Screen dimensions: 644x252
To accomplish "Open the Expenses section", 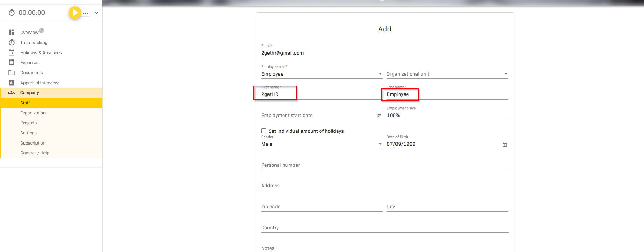I will [x=30, y=63].
